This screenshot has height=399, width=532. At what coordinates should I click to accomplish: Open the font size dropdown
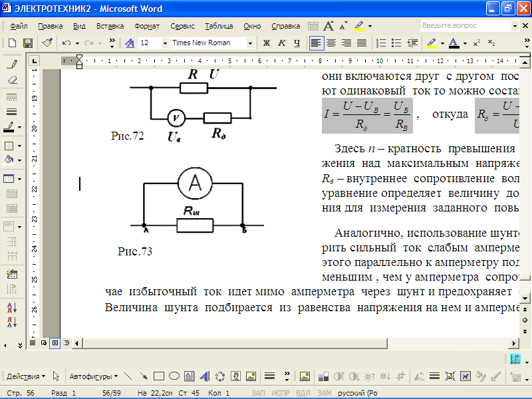tap(165, 43)
